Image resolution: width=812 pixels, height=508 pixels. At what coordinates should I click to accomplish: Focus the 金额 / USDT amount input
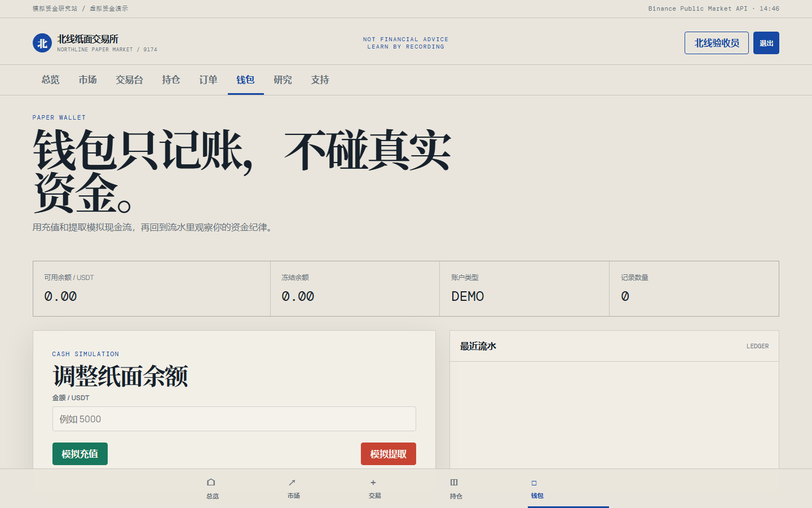point(234,419)
